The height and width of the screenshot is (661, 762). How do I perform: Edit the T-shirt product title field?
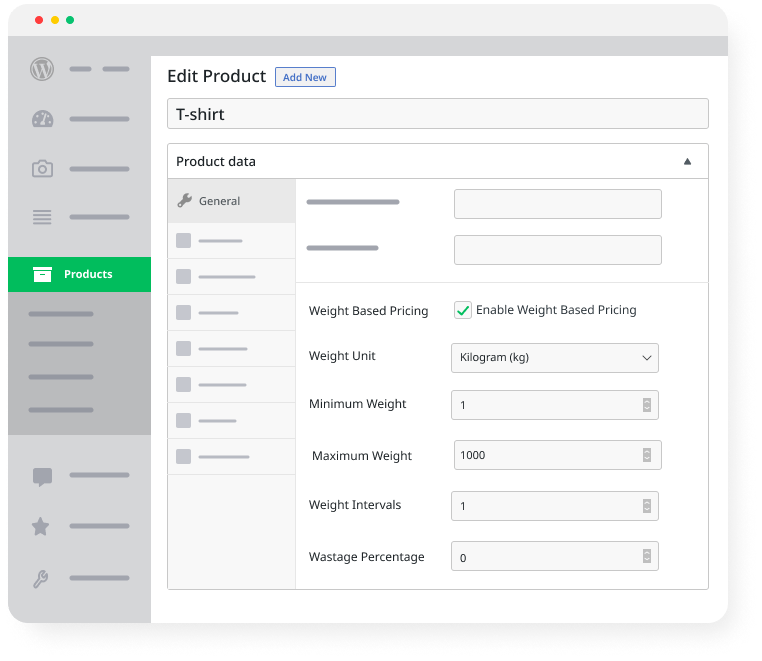pos(438,114)
